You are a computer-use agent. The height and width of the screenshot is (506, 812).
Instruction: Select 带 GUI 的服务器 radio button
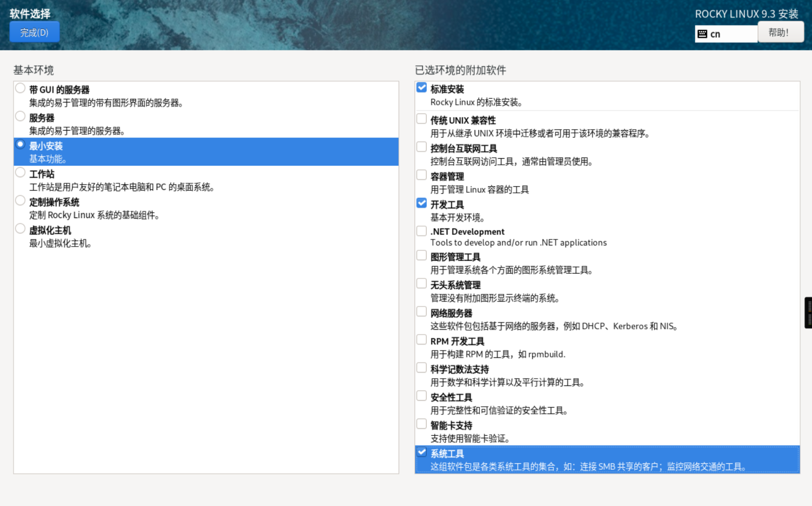tap(20, 88)
